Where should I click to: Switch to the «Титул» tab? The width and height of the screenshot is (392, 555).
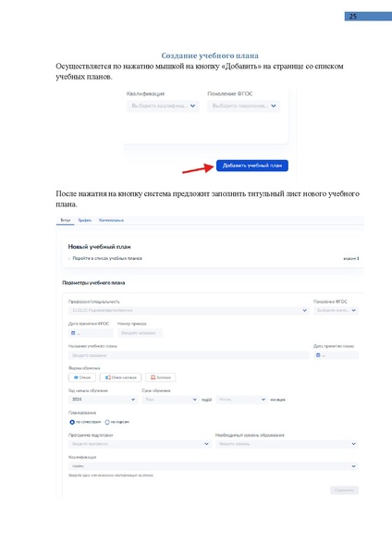click(x=65, y=220)
